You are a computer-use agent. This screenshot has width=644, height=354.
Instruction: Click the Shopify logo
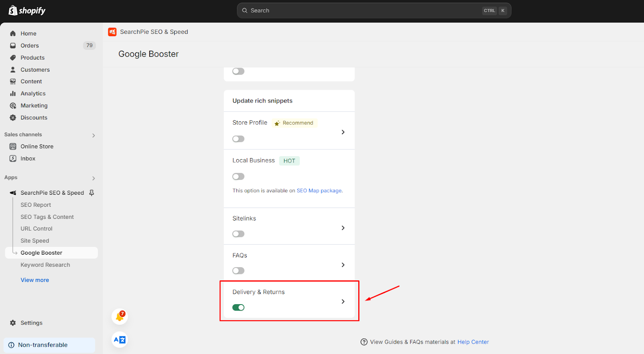pos(27,10)
